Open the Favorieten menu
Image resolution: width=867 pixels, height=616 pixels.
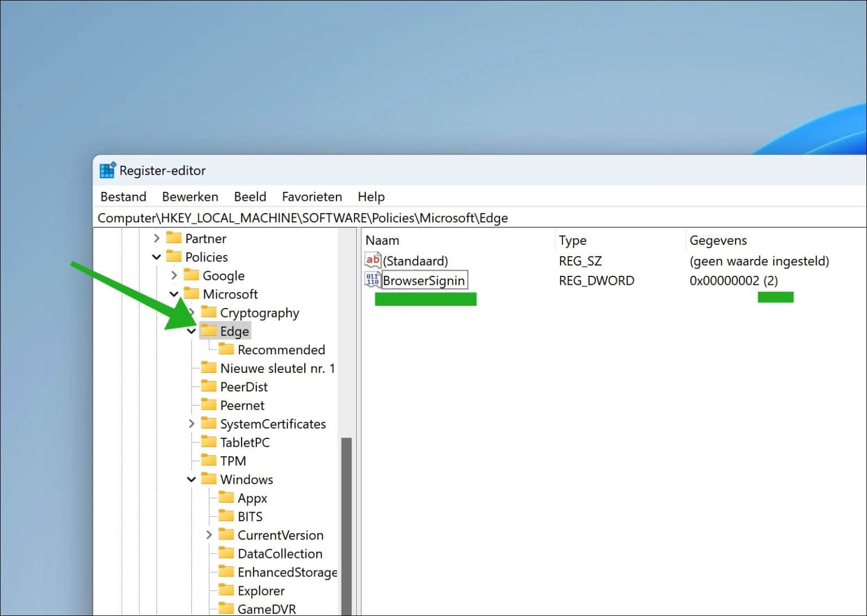click(x=312, y=197)
